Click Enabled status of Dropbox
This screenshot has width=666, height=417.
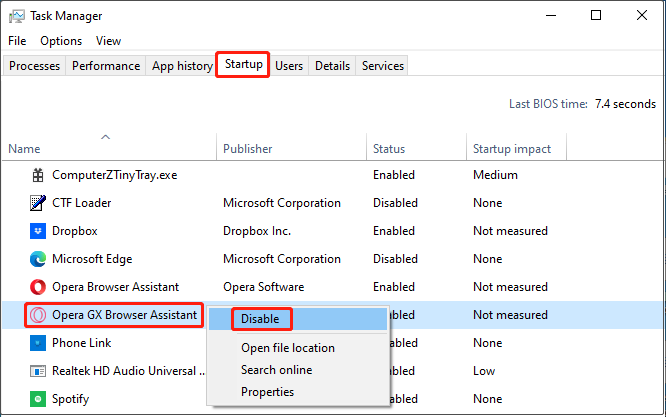pos(394,231)
